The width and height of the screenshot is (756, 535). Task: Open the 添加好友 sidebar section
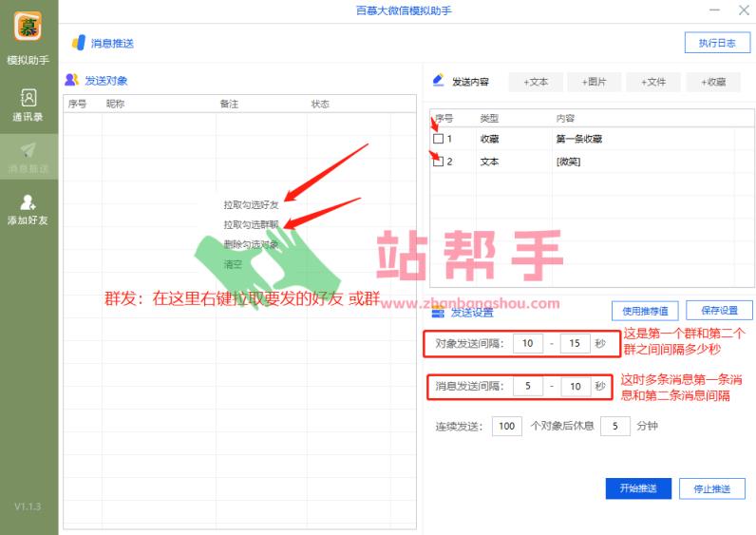[x=28, y=210]
